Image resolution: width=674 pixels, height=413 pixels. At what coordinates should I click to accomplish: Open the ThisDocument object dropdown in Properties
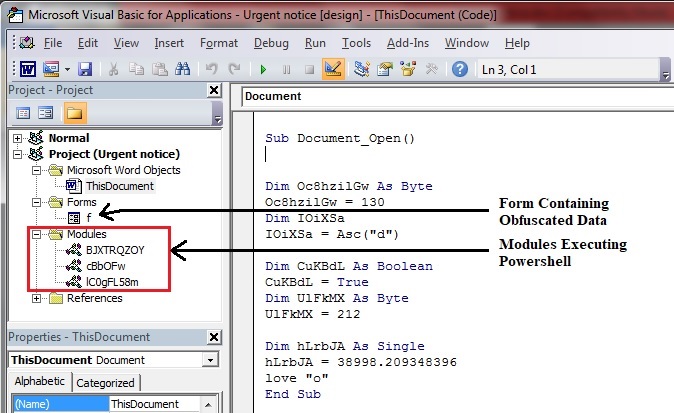pyautogui.click(x=207, y=360)
